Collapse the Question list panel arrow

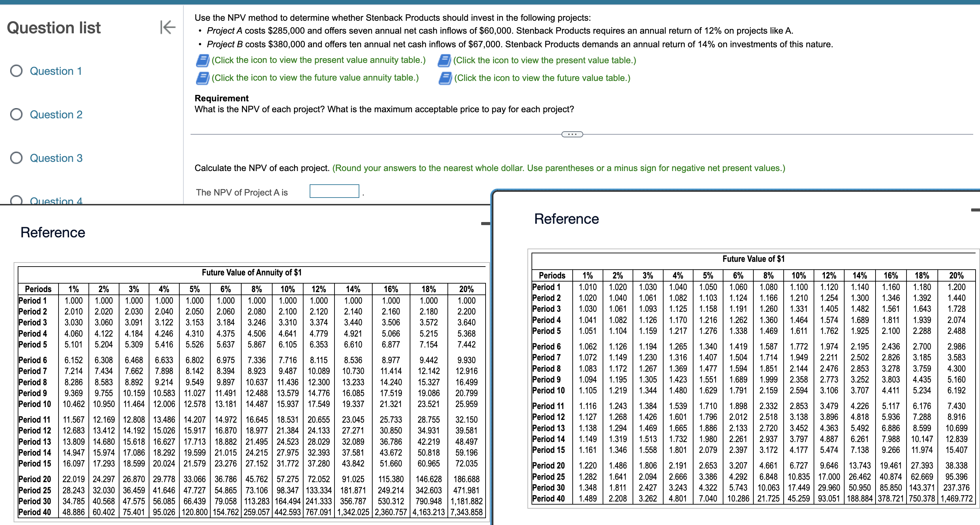[167, 27]
